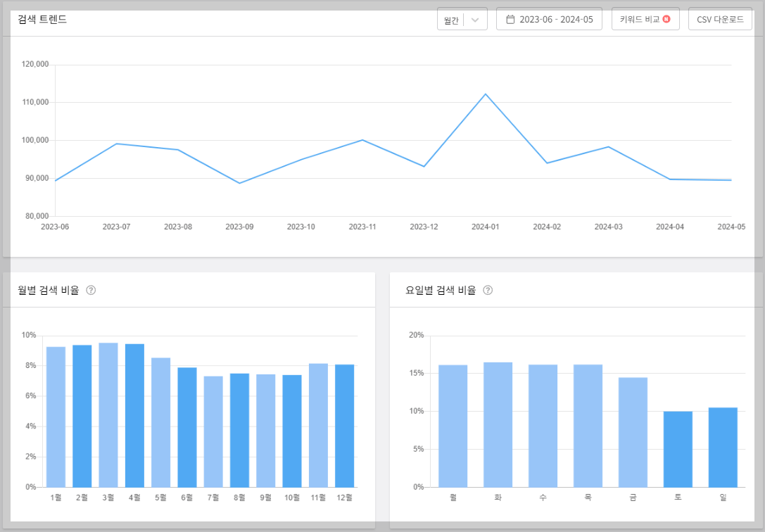Click the 2월 bar in the monthly chart
765x532 pixels.
(82, 416)
